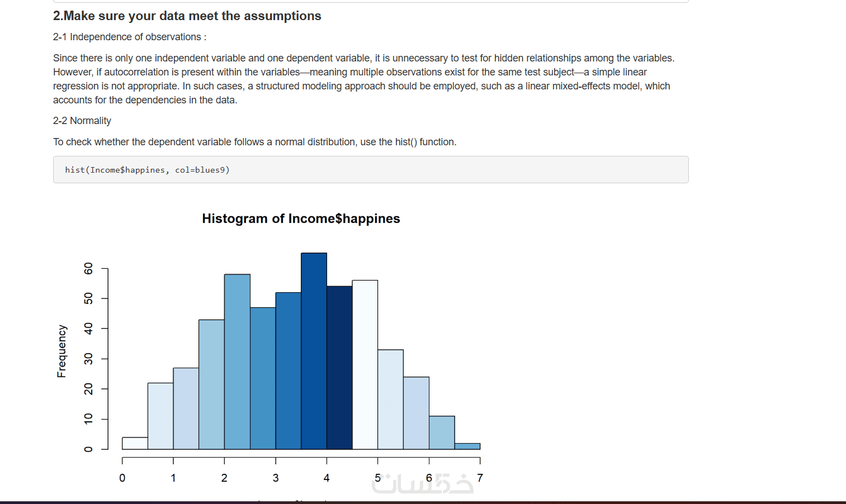Click the x-axis tick label 0
This screenshot has width=846, height=504.
pos(122,478)
